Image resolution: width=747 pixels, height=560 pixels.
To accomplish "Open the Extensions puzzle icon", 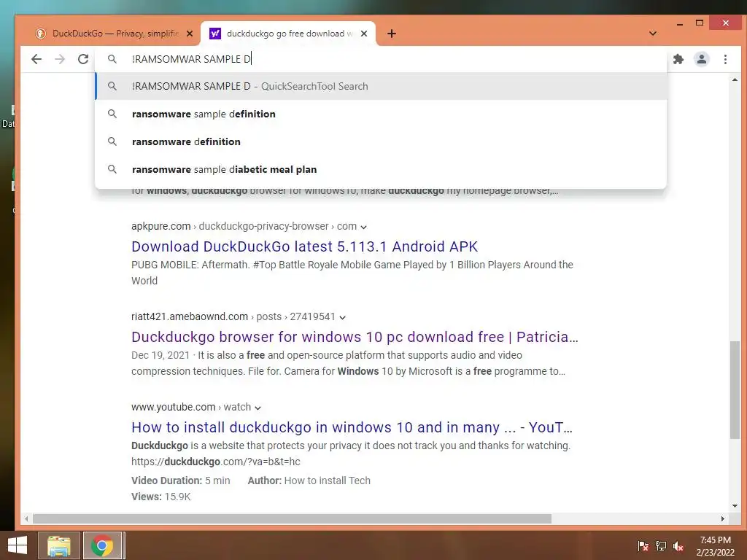I will point(678,59).
